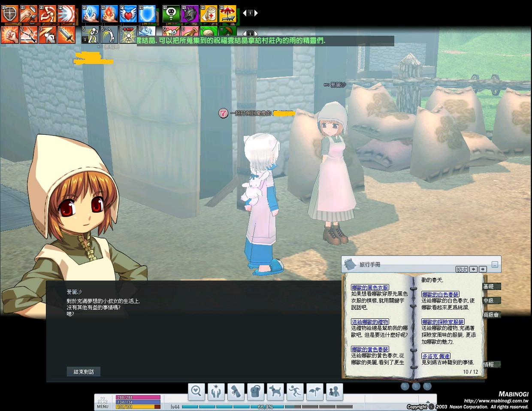Select the first aid bandage skill icon

click(x=209, y=14)
